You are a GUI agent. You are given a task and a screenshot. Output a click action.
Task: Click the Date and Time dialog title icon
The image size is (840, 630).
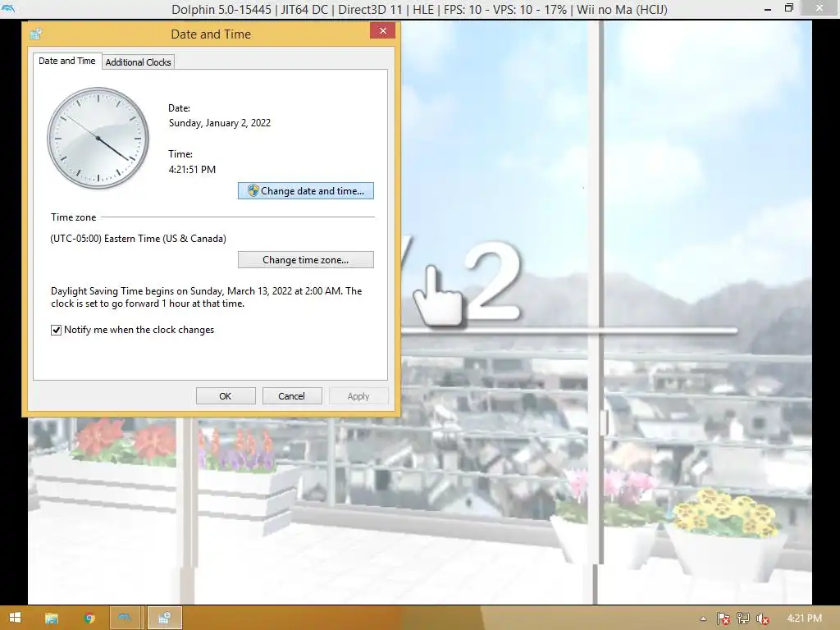(36, 34)
